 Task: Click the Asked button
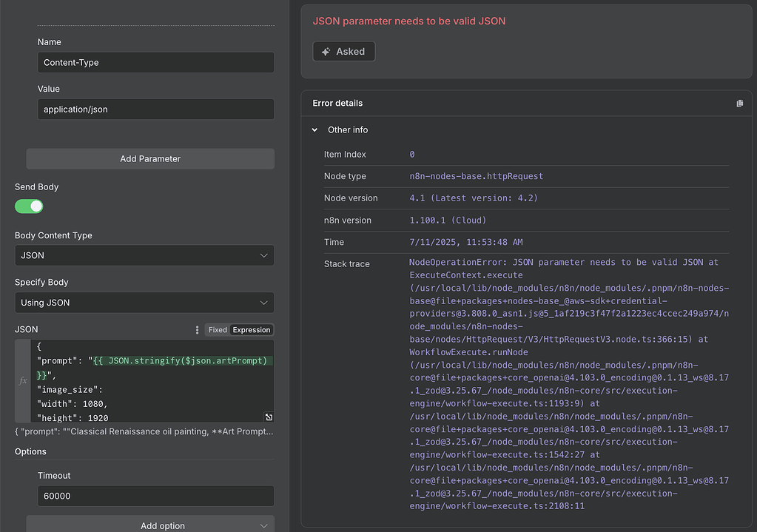coord(343,51)
